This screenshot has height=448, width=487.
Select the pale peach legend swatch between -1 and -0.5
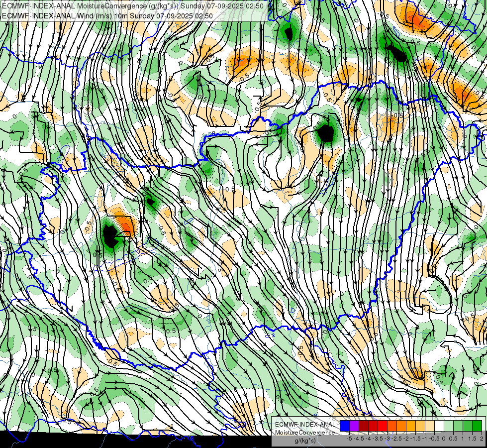pyautogui.click(x=430, y=426)
